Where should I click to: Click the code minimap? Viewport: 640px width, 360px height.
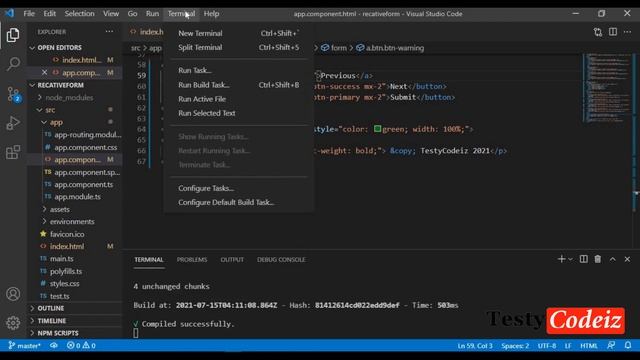pos(607,88)
